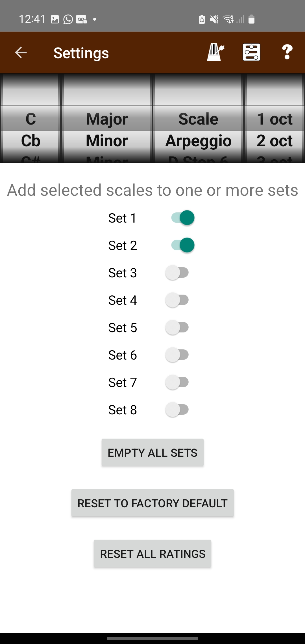The height and width of the screenshot is (644, 305).
Task: Turn off the Set 2 switch
Action: (x=182, y=245)
